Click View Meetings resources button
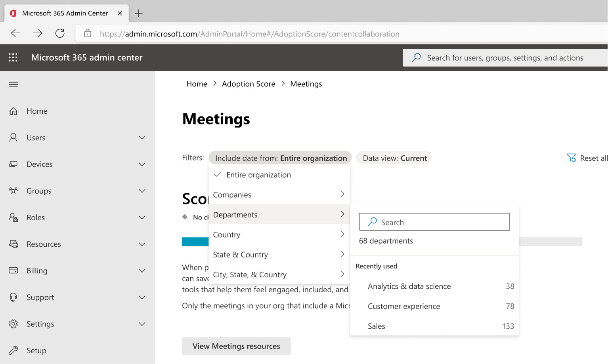Screen dimensions: 608x364 [236, 346]
